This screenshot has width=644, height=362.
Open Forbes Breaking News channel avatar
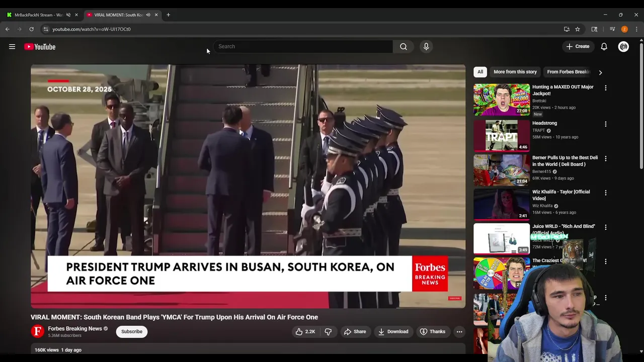[x=38, y=331]
